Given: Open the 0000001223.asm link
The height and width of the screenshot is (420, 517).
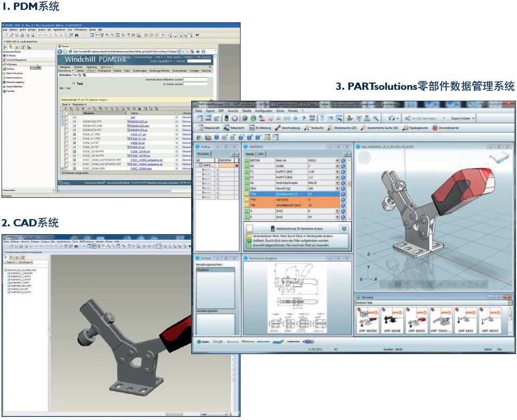Looking at the screenshot, I should [140, 126].
